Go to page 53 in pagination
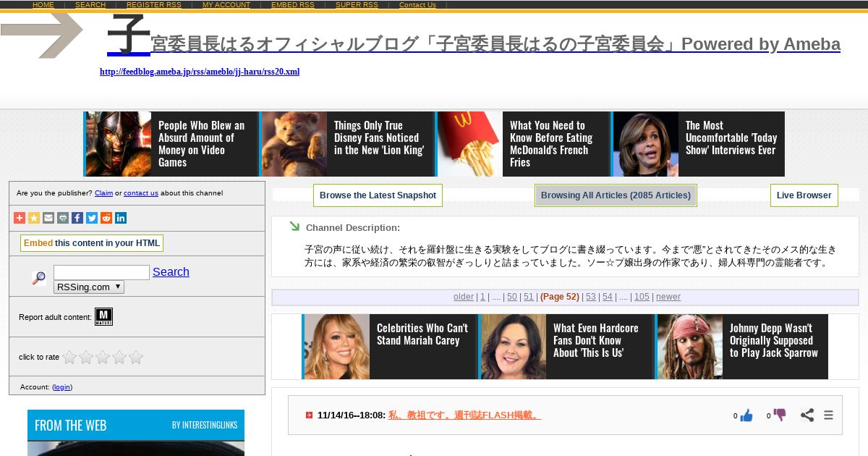The image size is (868, 456). tap(591, 297)
